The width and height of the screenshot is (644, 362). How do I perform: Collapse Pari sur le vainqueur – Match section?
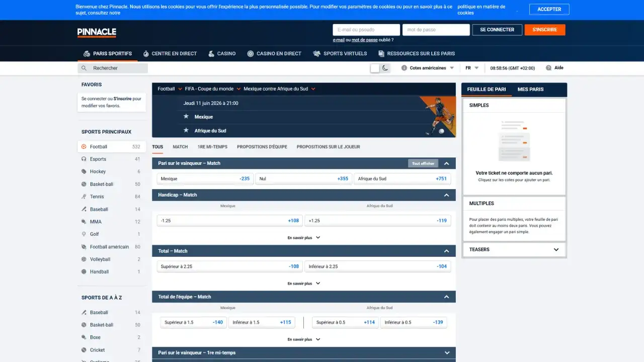pyautogui.click(x=446, y=163)
